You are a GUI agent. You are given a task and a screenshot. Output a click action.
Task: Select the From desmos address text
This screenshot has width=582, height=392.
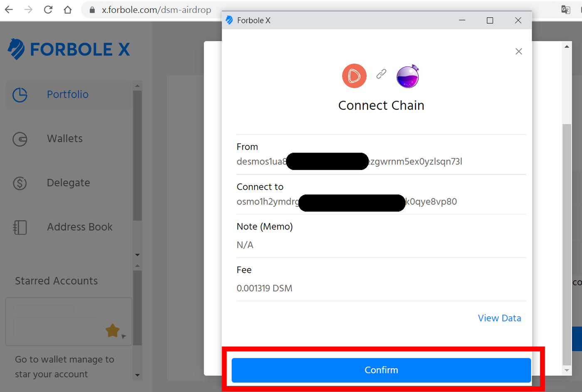[349, 161]
